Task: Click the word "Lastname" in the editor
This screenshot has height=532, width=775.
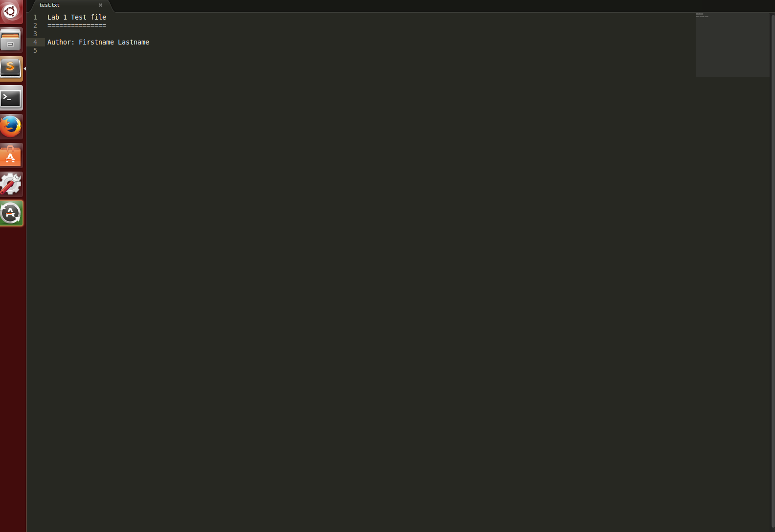Action: coord(134,42)
